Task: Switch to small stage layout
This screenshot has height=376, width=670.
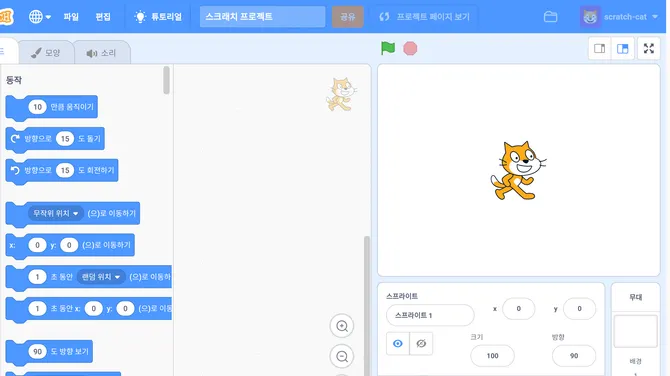Action: [x=599, y=49]
